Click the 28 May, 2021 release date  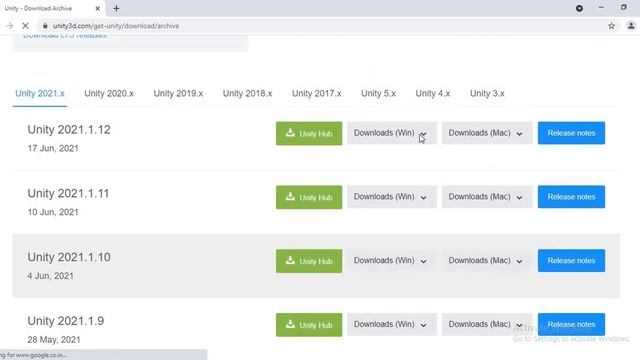coord(54,340)
